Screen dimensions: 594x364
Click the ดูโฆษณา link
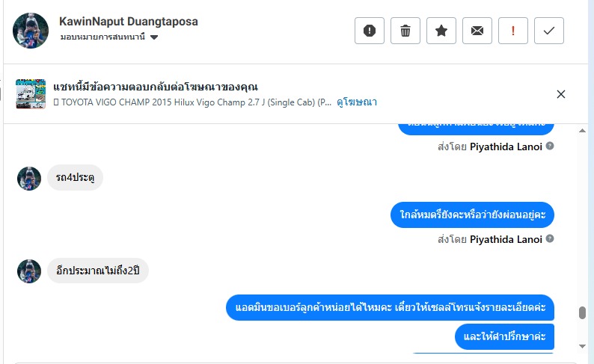tap(357, 102)
